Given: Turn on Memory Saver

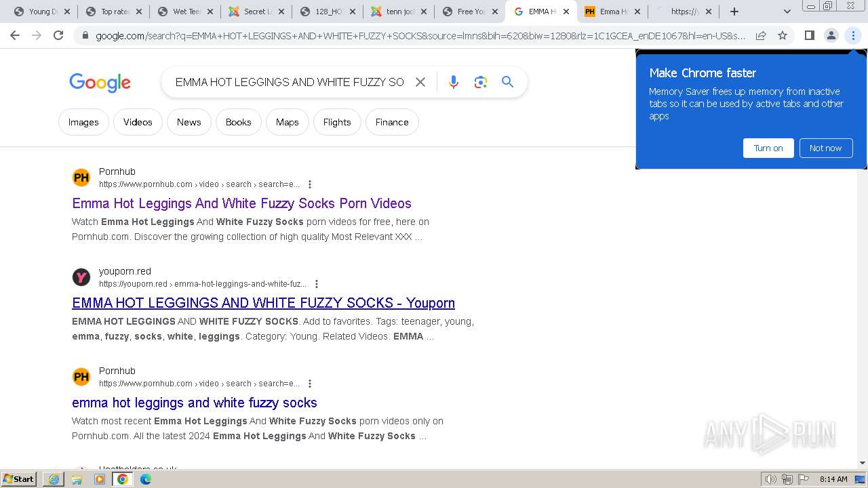Looking at the screenshot, I should (x=768, y=148).
